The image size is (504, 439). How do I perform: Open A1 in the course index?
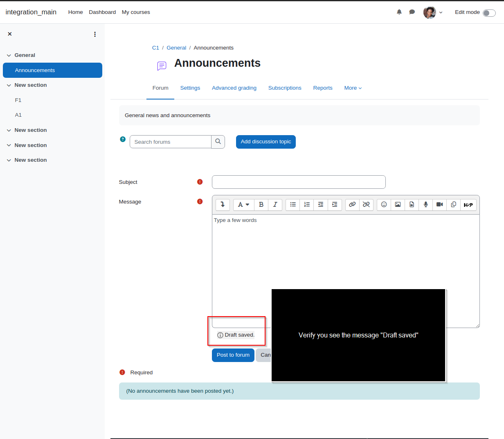coord(18,115)
